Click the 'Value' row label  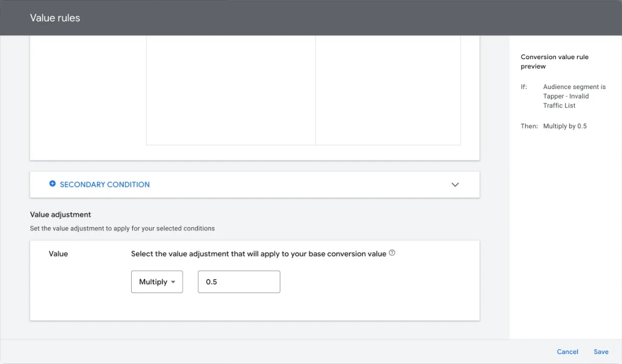click(58, 254)
